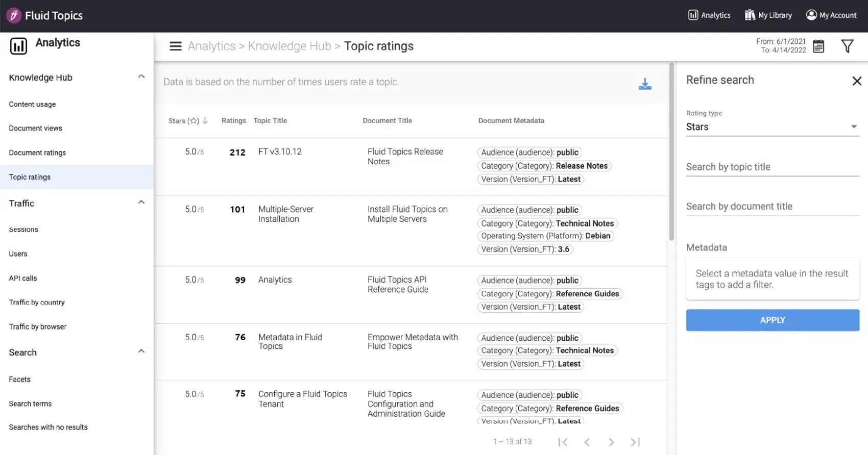868x455 pixels.
Task: Collapse the Search section
Action: click(141, 351)
